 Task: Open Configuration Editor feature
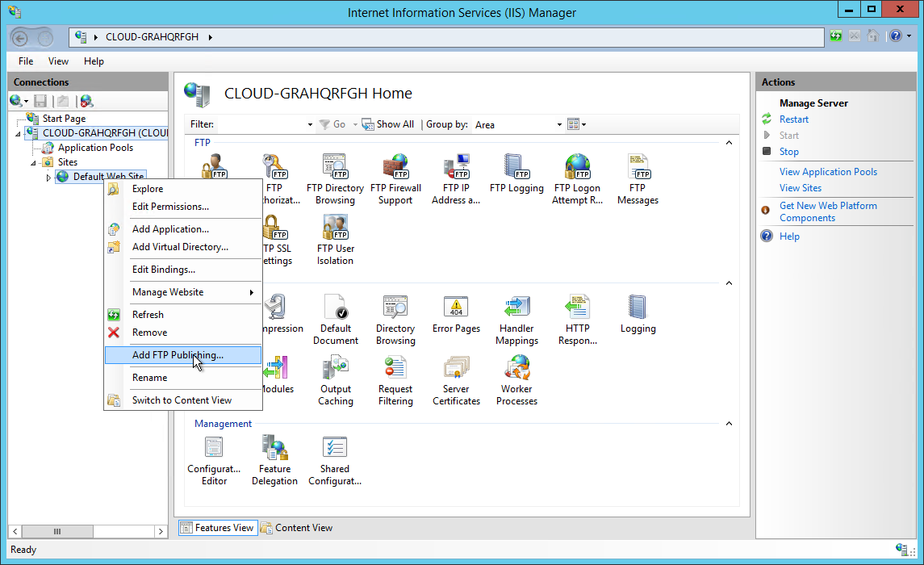click(x=214, y=461)
